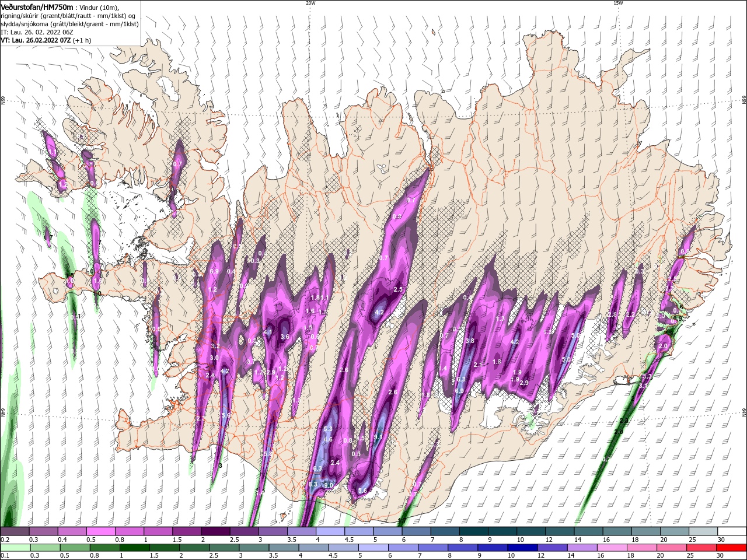Pick bottom legend pale green swatch between 0.1 and 0.3
The width and height of the screenshot is (747, 560).
(15, 548)
